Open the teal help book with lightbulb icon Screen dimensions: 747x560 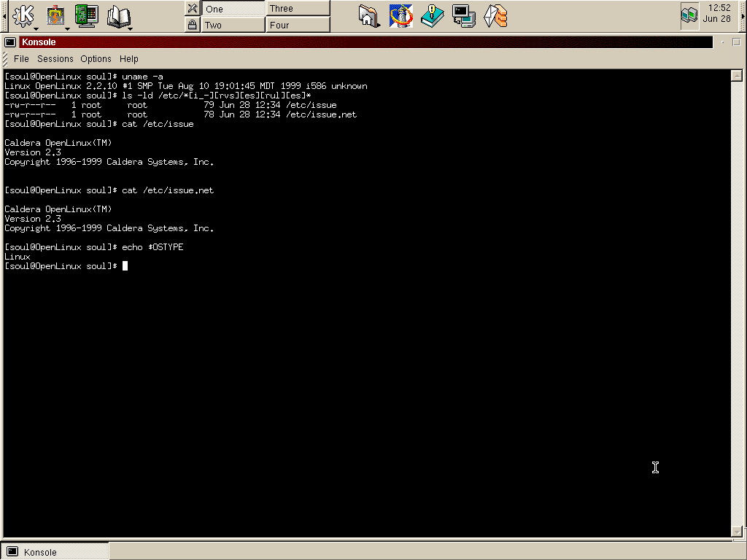(x=432, y=16)
